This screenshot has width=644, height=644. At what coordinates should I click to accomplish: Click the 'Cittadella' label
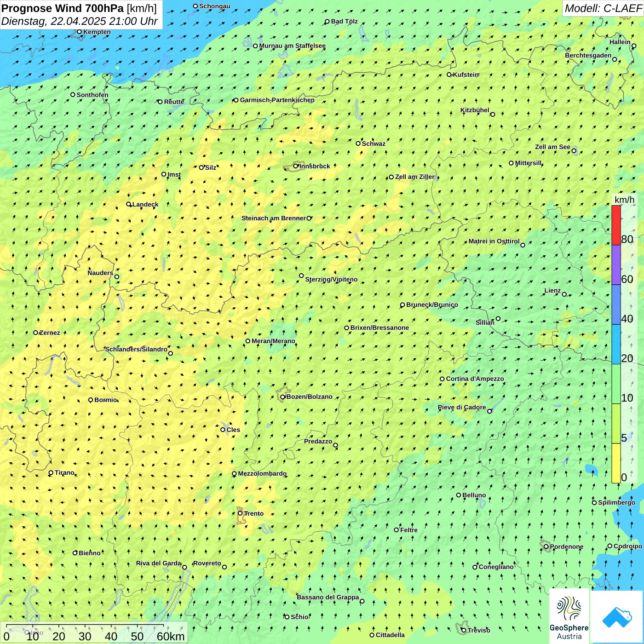(390, 635)
